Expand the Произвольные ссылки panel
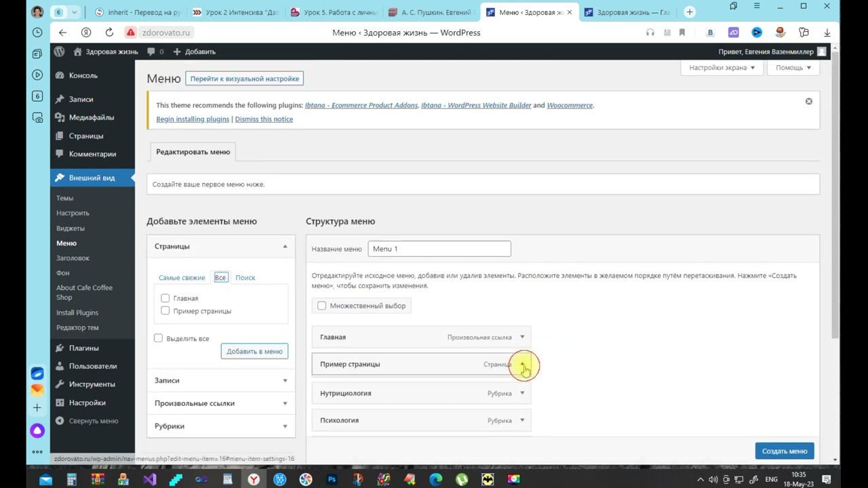The height and width of the screenshot is (488, 868). pyautogui.click(x=285, y=403)
